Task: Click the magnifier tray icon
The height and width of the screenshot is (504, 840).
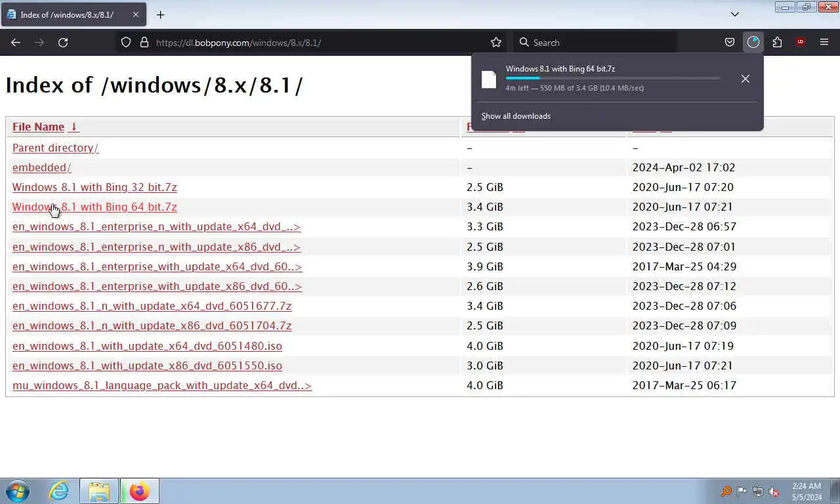Action: point(726,492)
